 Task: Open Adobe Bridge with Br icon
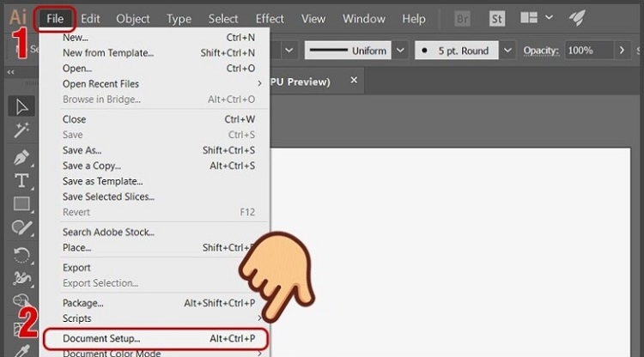pyautogui.click(x=463, y=19)
